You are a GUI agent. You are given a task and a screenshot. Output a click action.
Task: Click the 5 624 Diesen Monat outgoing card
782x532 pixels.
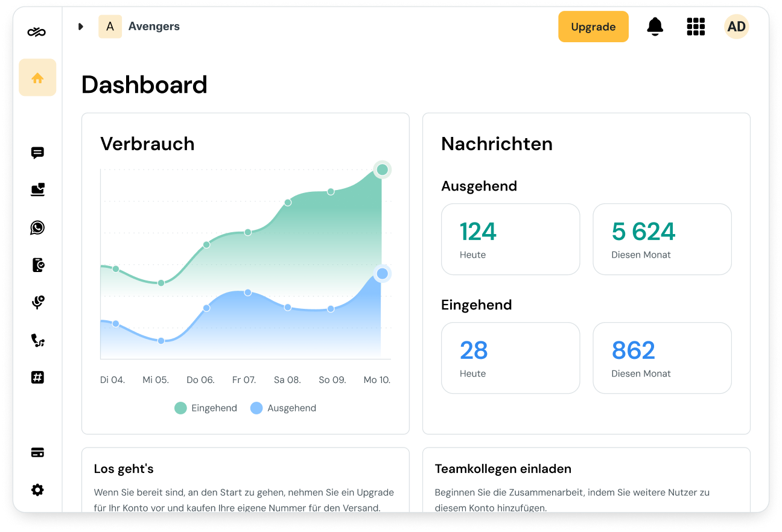pyautogui.click(x=662, y=239)
